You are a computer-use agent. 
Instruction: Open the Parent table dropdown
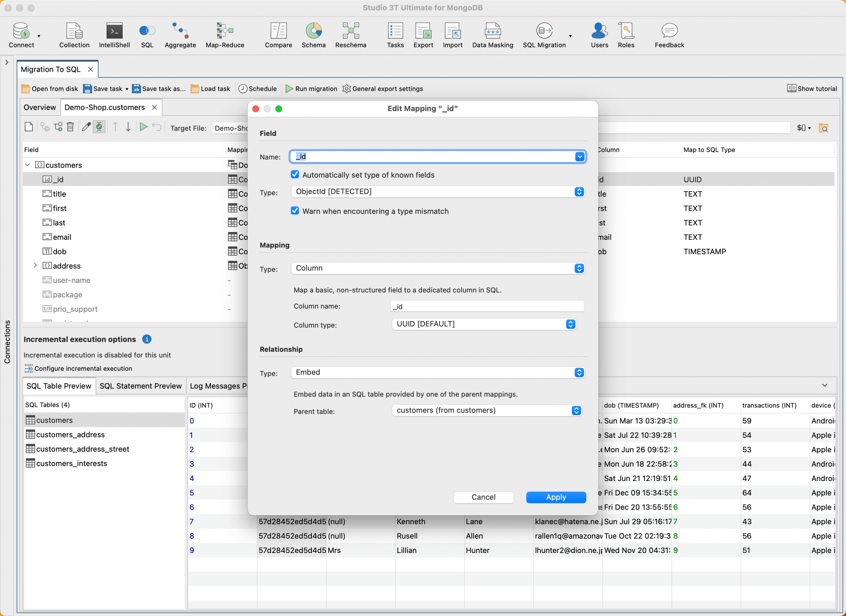click(x=487, y=410)
